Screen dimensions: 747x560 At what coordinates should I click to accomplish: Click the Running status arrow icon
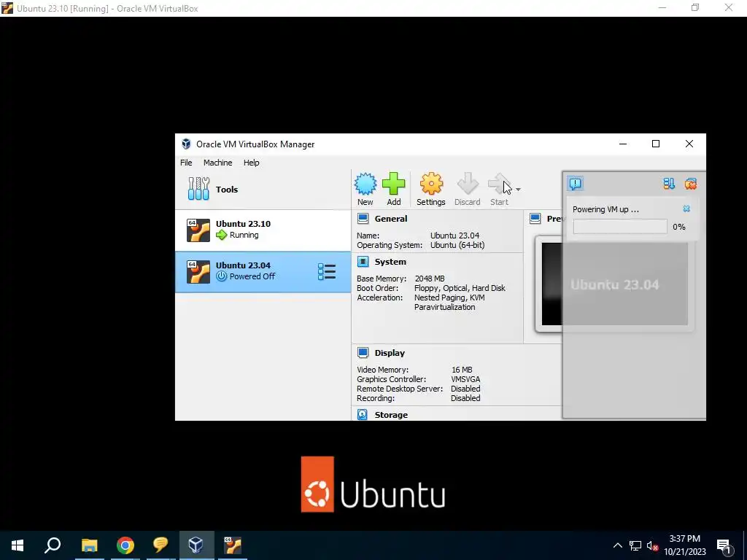coord(222,235)
